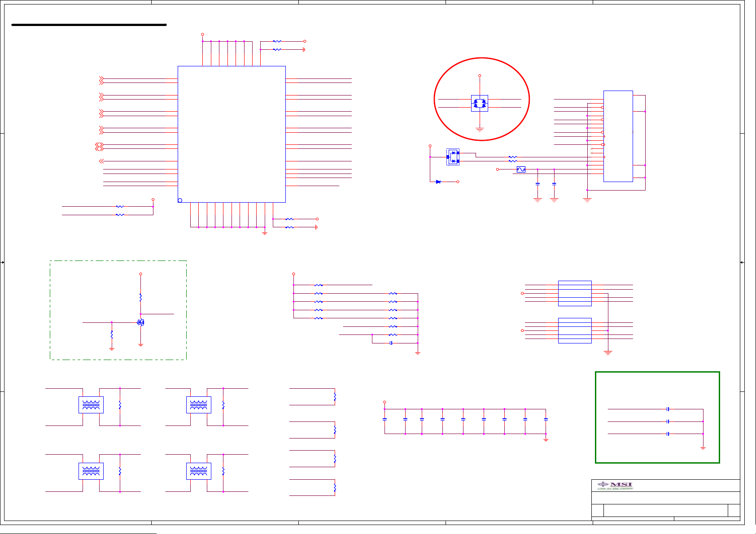Viewport: 756px width, 534px height.
Task: Click the pin-1 circle marker on the large IC
Action: 180,200
